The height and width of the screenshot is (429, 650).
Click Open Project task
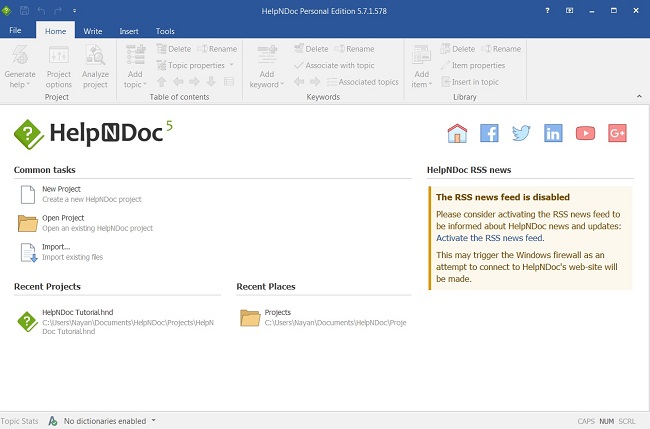[x=86, y=223]
